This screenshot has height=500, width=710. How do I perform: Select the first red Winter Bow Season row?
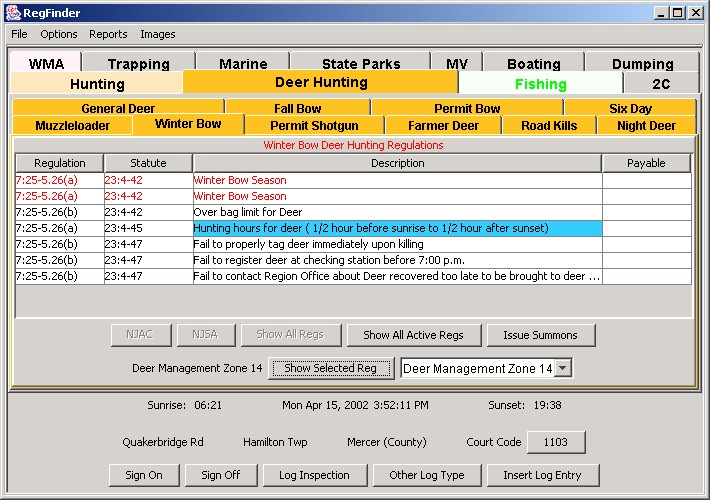[353, 180]
